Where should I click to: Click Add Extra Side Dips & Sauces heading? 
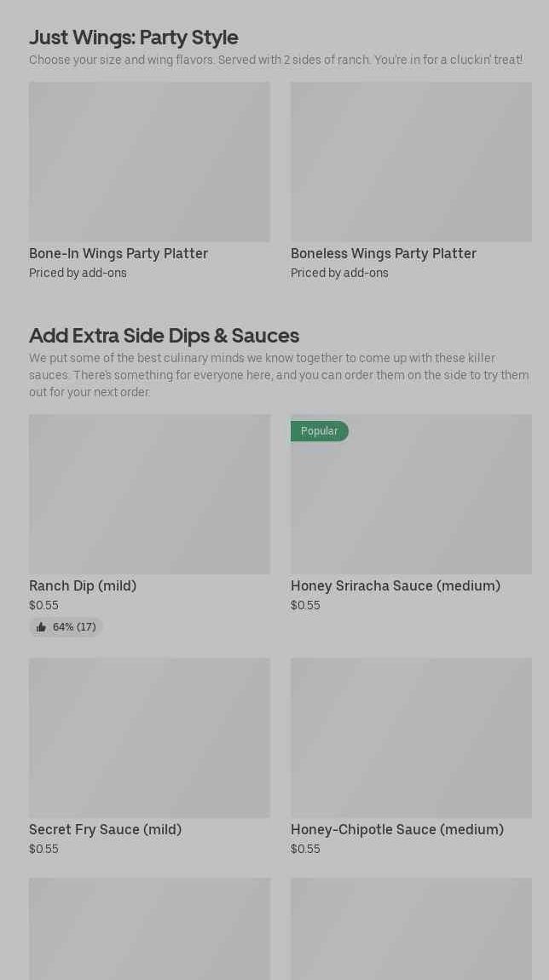coord(164,335)
